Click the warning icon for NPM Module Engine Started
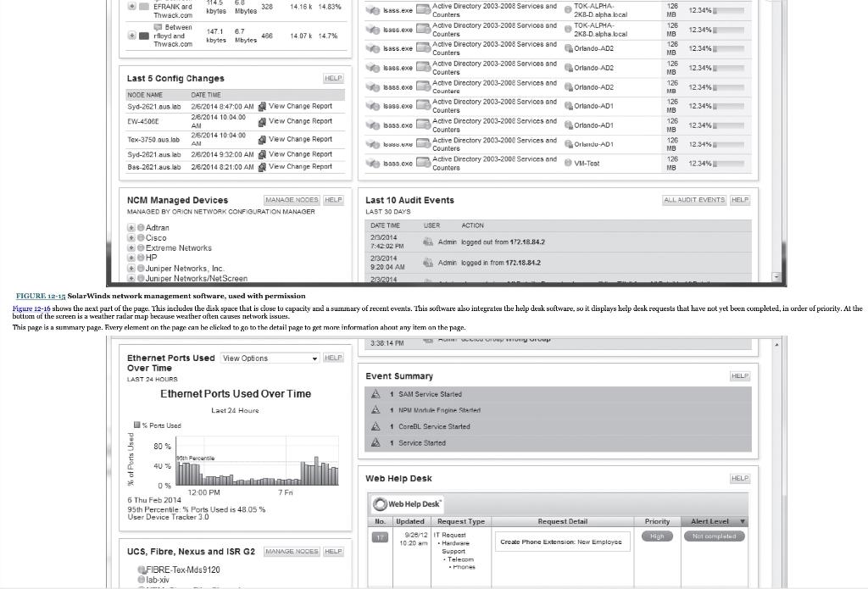 [x=376, y=409]
